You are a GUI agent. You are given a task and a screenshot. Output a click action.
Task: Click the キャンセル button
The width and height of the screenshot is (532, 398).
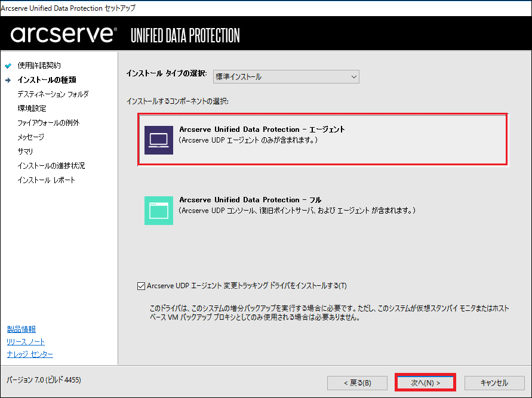(494, 383)
